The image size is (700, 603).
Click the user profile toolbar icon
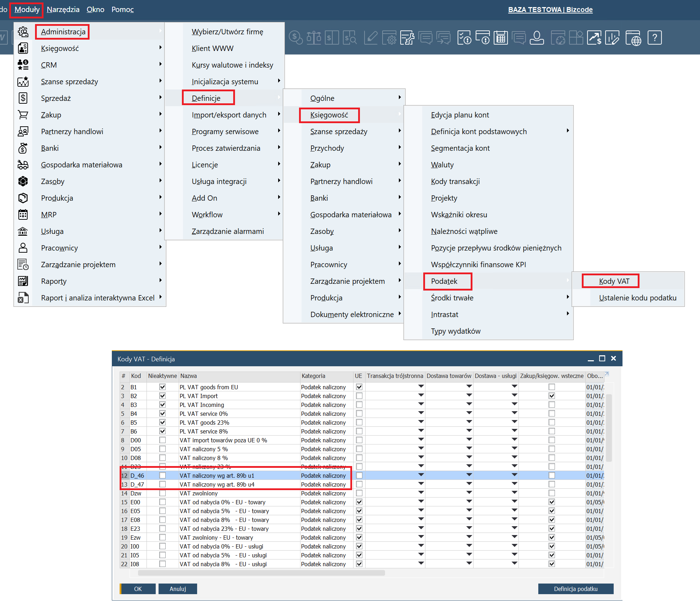pos(537,38)
